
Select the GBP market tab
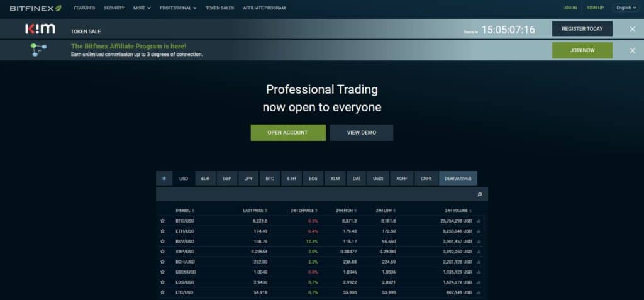(x=227, y=179)
